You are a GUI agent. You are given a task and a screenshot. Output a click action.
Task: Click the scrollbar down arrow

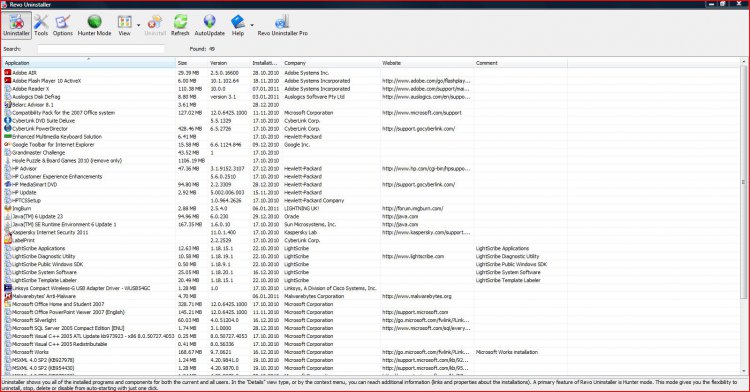pos(744,371)
